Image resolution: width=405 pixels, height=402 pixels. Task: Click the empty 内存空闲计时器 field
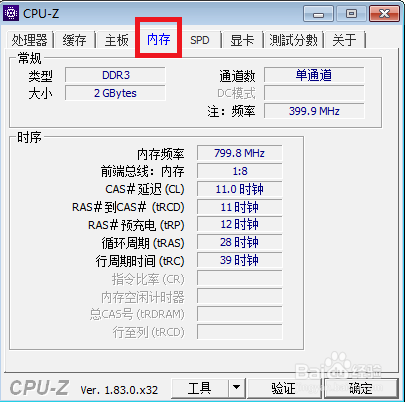[x=240, y=296]
